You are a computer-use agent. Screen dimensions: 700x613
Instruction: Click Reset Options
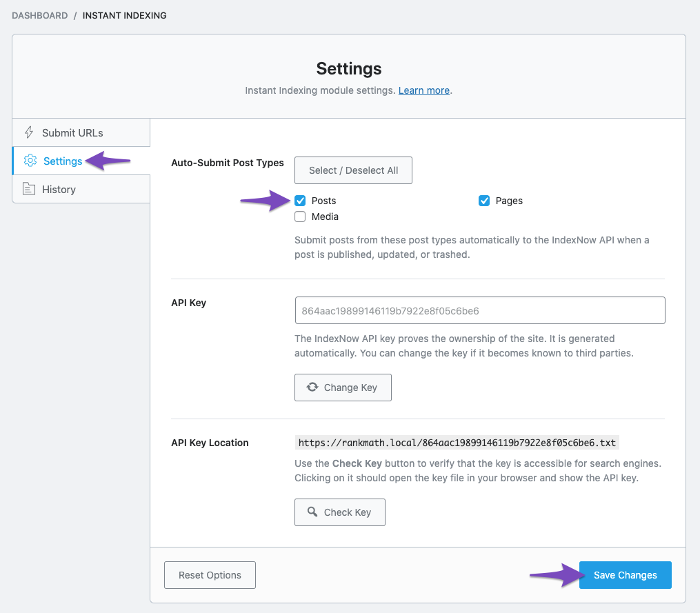(x=210, y=574)
